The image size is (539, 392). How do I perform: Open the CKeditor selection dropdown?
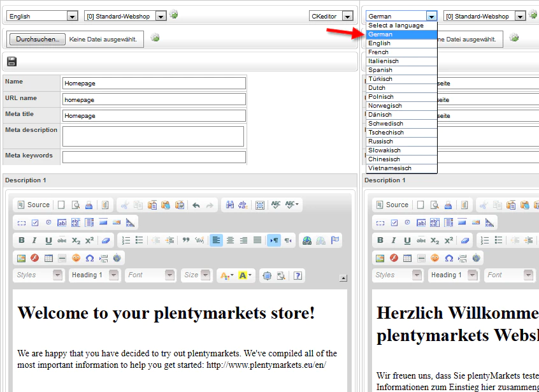point(331,16)
